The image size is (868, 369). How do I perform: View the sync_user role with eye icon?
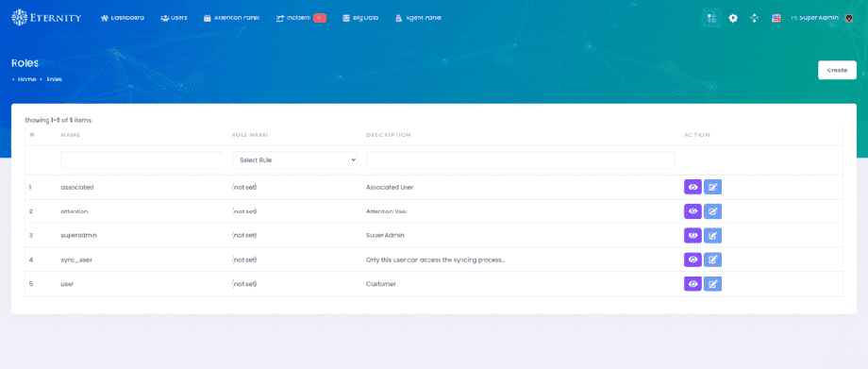coord(693,260)
